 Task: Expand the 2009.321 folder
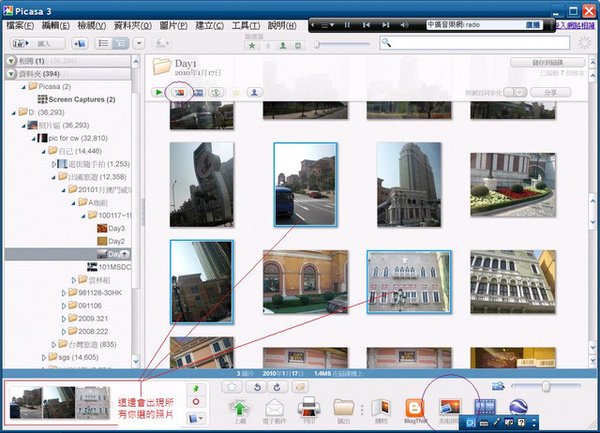tap(64, 319)
